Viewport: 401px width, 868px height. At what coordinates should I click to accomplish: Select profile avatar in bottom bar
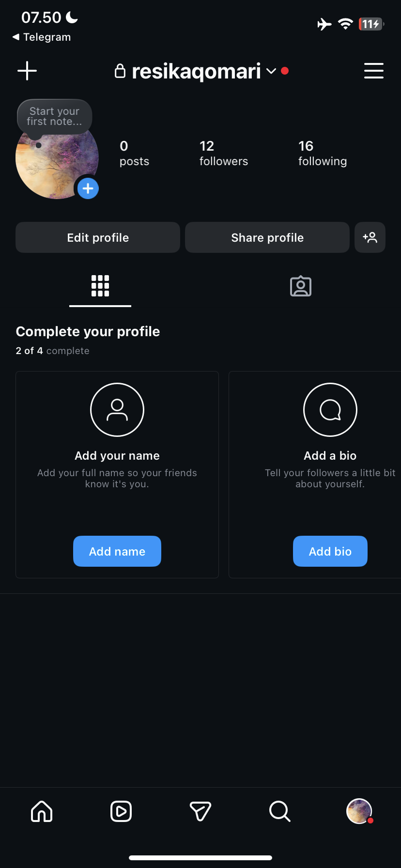[359, 811]
